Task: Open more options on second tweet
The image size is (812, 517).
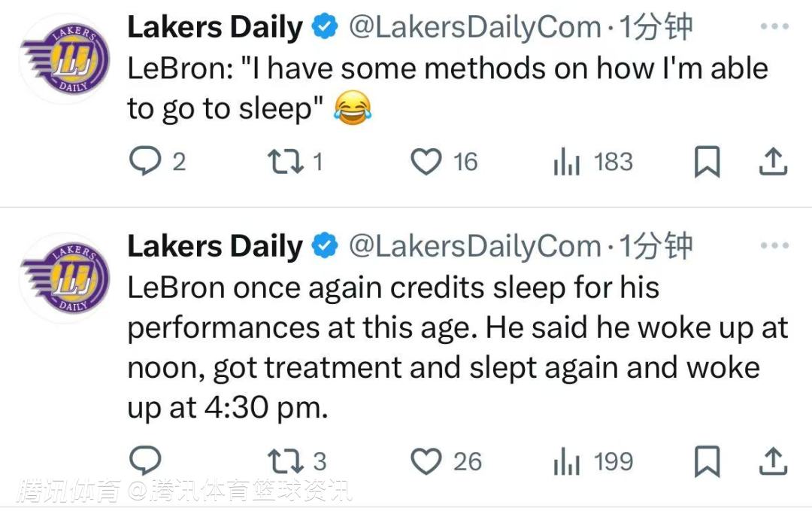Action: point(774,246)
